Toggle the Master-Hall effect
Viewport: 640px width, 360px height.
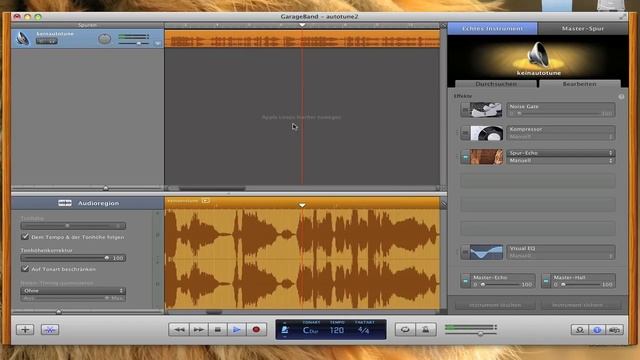click(x=546, y=281)
